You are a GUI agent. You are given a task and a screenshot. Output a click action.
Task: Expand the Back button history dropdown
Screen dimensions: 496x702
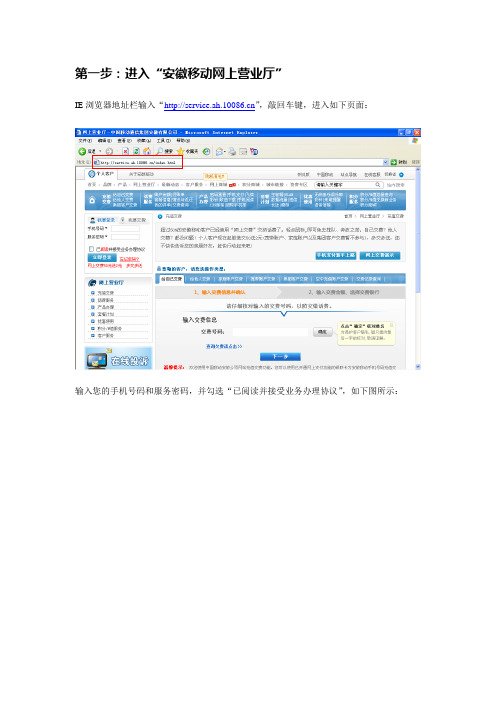pyautogui.click(x=100, y=152)
